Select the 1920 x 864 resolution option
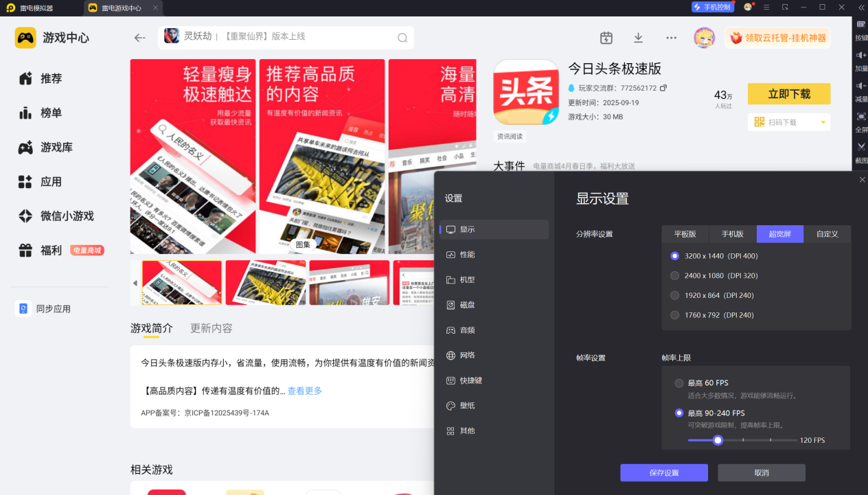The height and width of the screenshot is (495, 868). pos(674,295)
